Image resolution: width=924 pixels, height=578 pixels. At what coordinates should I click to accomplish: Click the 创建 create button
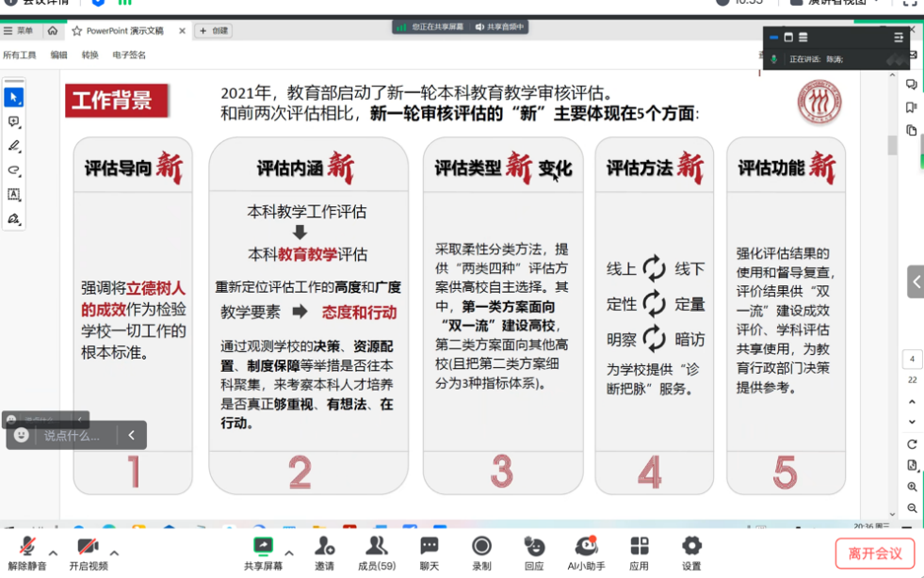coord(214,31)
